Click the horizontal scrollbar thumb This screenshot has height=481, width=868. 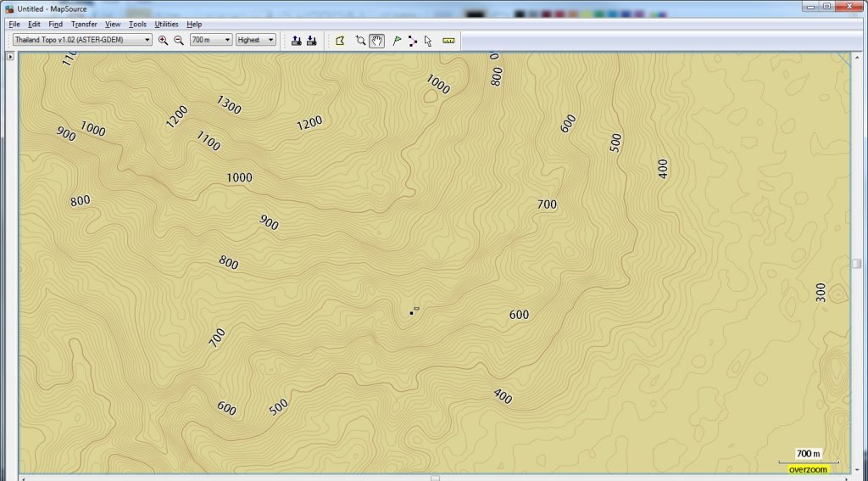436,478
